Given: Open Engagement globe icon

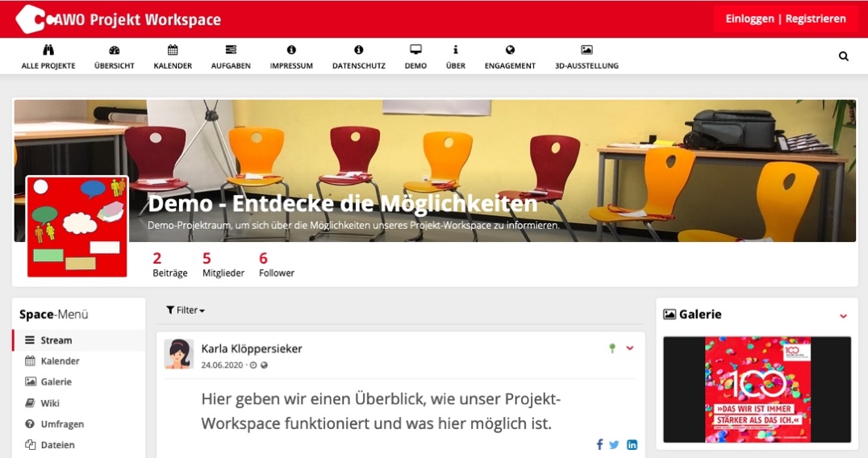Looking at the screenshot, I should pyautogui.click(x=511, y=50).
